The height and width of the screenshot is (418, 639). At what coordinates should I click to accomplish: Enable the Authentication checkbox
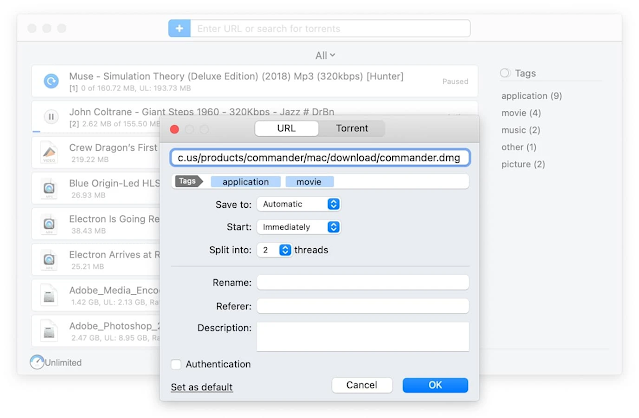point(176,364)
